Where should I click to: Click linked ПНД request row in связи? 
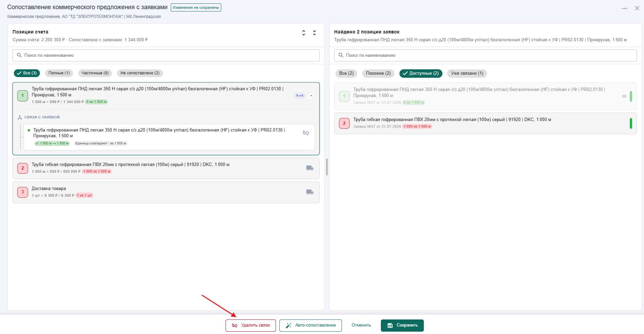click(169, 137)
